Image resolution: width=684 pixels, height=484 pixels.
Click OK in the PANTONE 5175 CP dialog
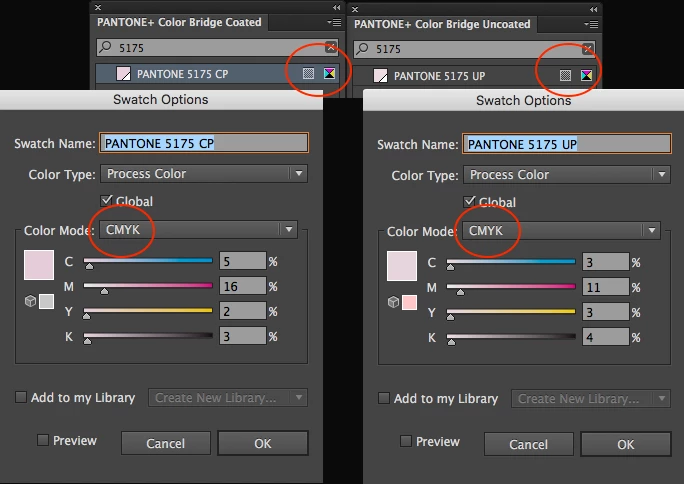pos(263,443)
